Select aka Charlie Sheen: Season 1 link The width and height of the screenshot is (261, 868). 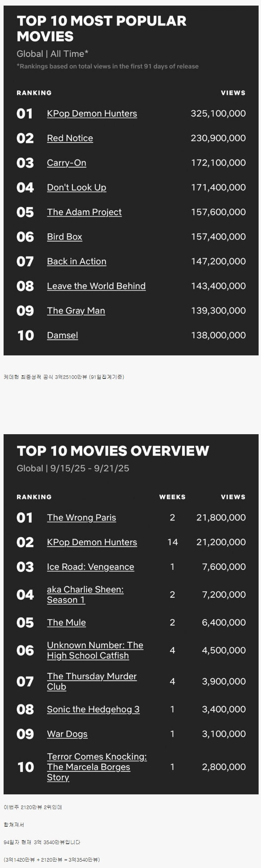click(85, 595)
